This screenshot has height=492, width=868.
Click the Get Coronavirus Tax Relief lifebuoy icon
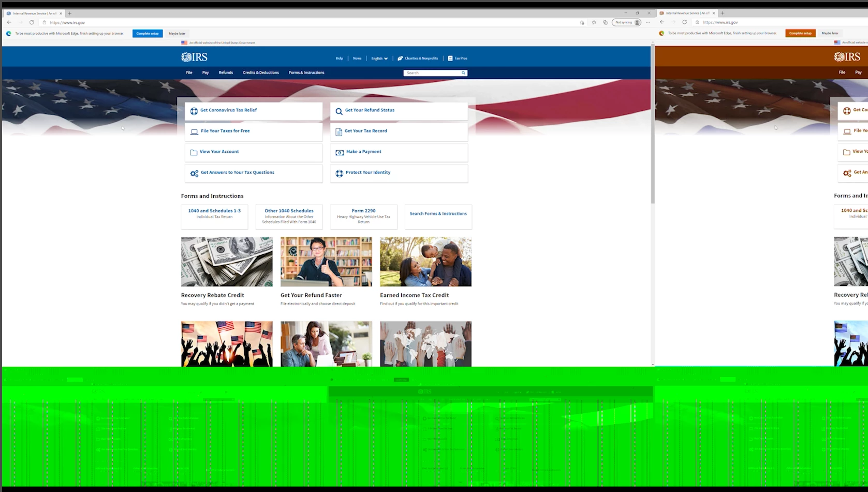pos(194,111)
